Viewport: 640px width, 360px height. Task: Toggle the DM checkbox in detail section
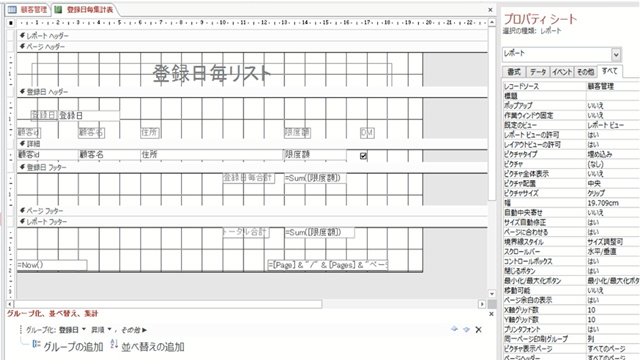click(x=363, y=156)
